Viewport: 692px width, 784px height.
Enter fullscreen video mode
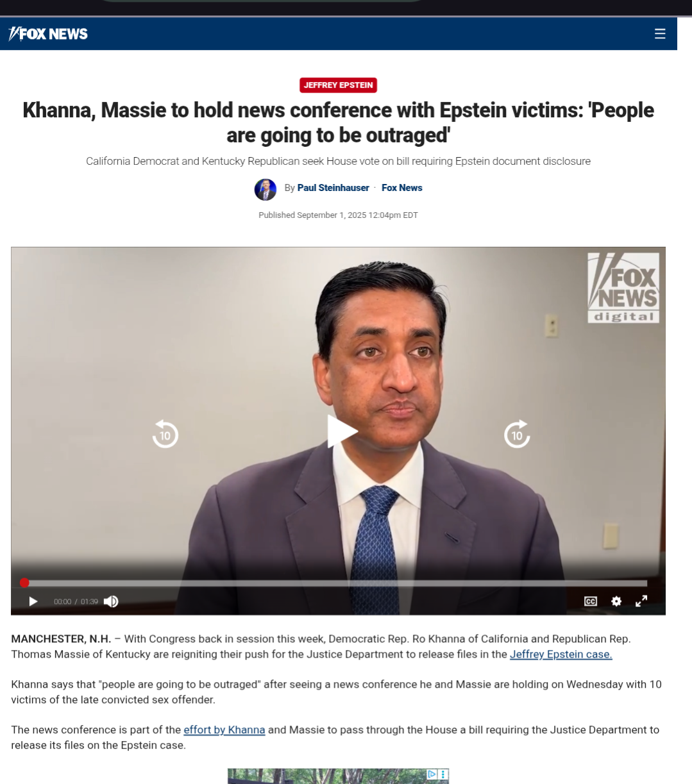coord(641,601)
